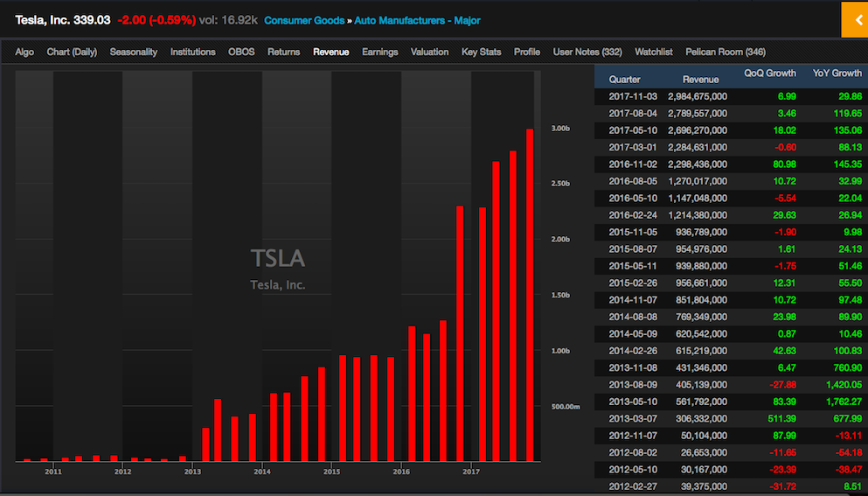Open User Notes (332) tab
This screenshot has width=868, height=496.
pyautogui.click(x=587, y=52)
